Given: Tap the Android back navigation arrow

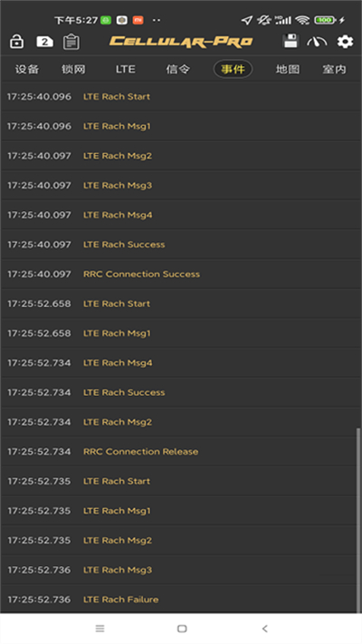Looking at the screenshot, I should pos(265,629).
